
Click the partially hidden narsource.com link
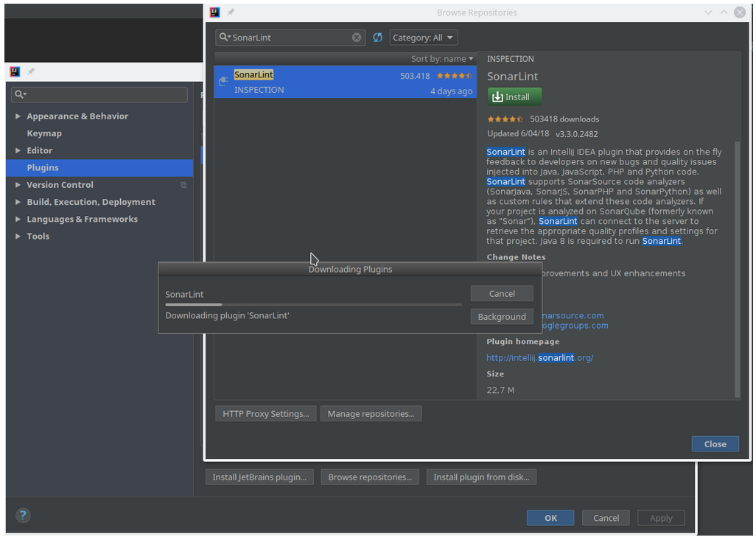tap(573, 315)
